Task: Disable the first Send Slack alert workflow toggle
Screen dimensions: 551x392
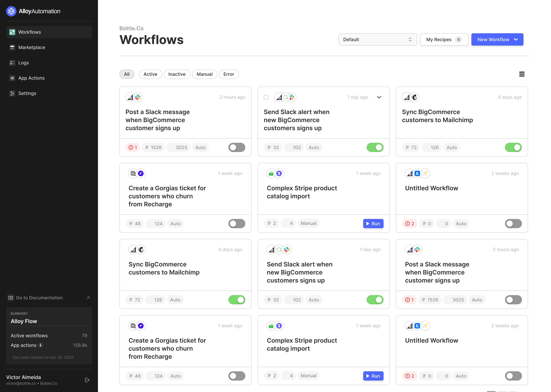Action: [x=375, y=148]
